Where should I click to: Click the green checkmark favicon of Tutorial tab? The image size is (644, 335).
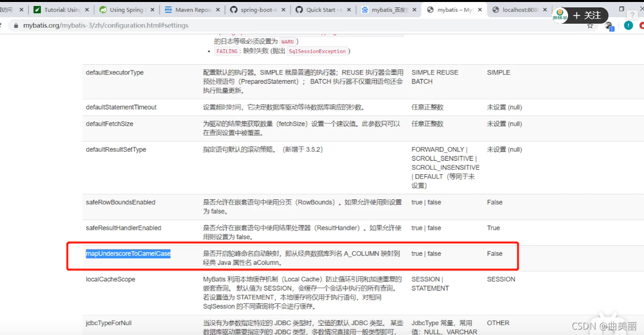coord(37,10)
